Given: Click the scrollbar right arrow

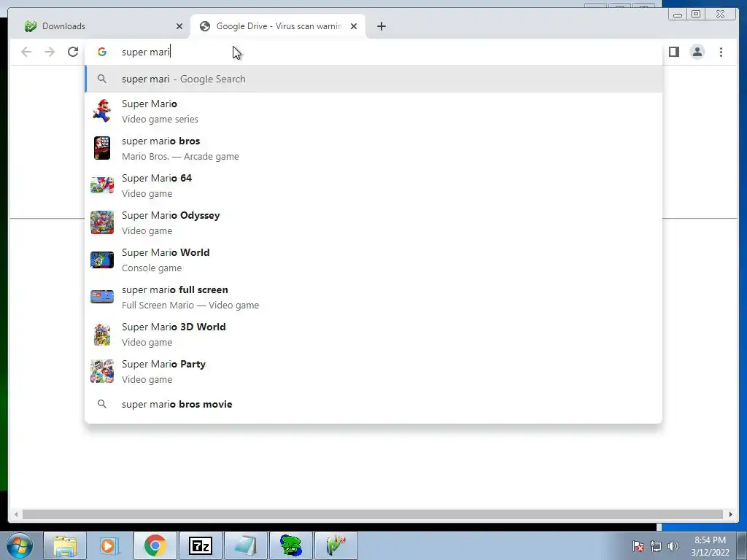Looking at the screenshot, I should (x=730, y=514).
